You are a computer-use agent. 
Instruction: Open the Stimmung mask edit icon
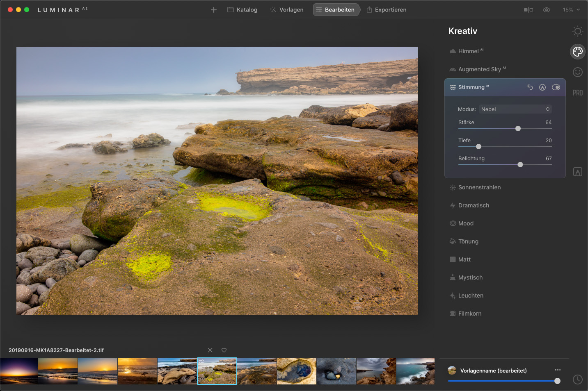coord(542,87)
